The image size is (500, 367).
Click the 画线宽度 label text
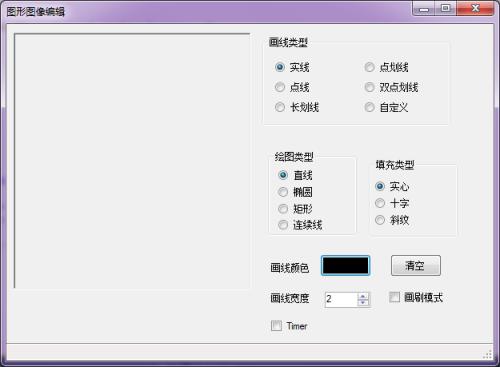pos(290,298)
